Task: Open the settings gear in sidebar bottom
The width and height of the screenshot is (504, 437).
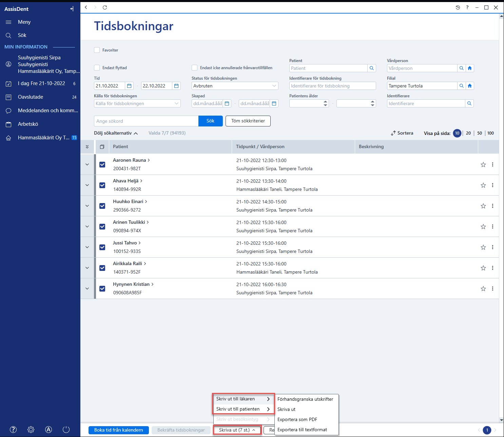Action: 31,430
